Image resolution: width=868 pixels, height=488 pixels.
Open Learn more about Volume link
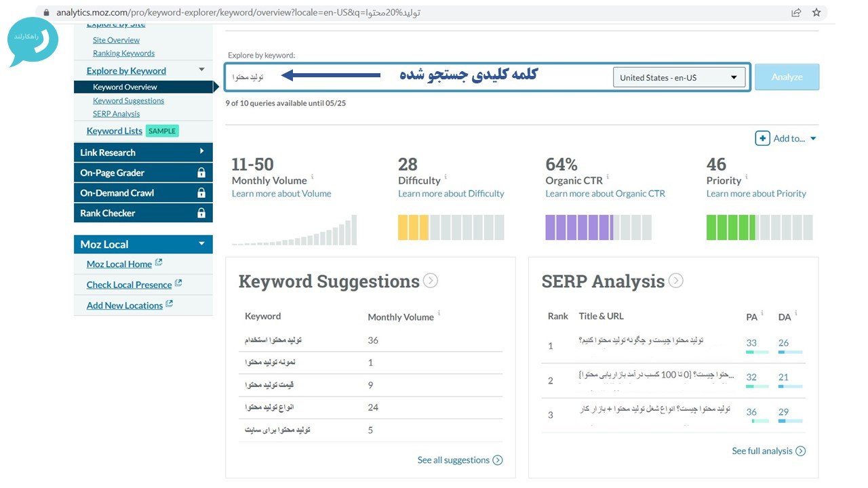(281, 193)
